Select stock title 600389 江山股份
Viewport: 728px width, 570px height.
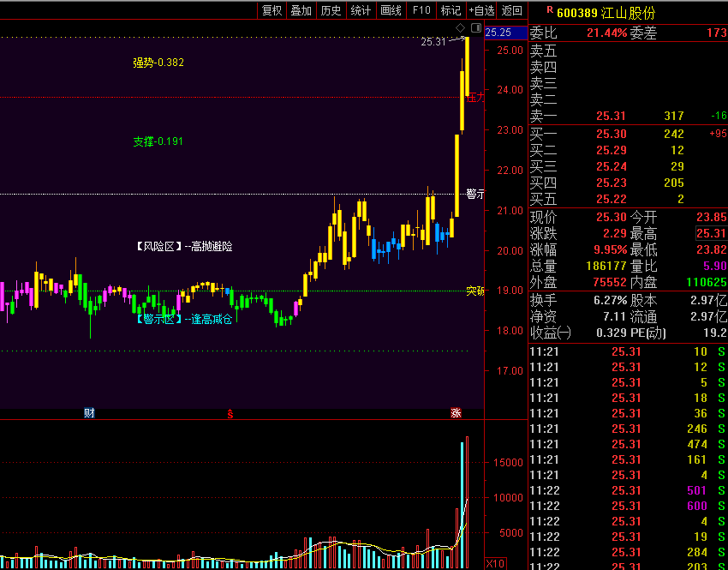pos(606,13)
